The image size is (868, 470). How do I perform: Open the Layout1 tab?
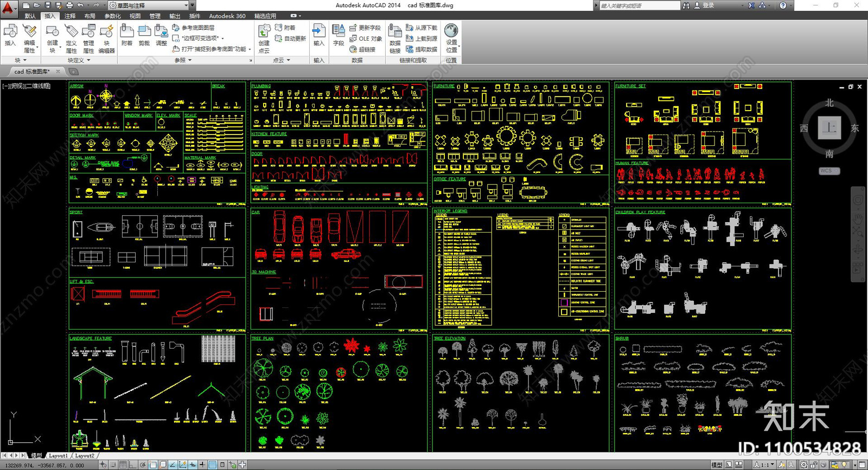(x=58, y=456)
